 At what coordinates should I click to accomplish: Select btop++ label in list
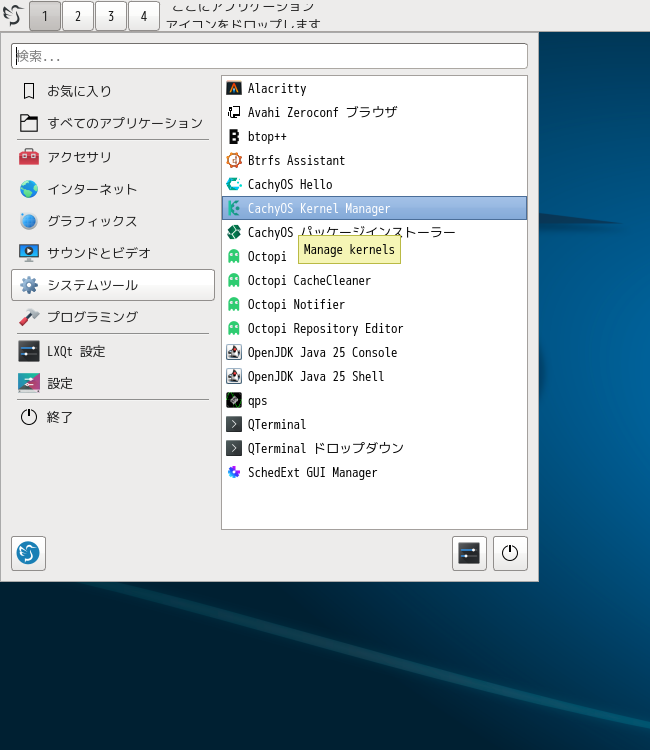pos(267,137)
